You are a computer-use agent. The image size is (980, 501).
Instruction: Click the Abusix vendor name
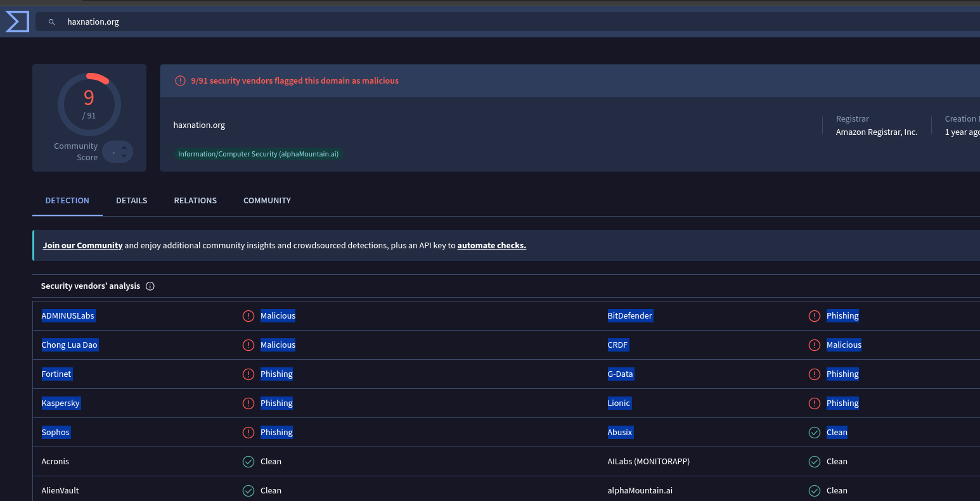click(620, 432)
